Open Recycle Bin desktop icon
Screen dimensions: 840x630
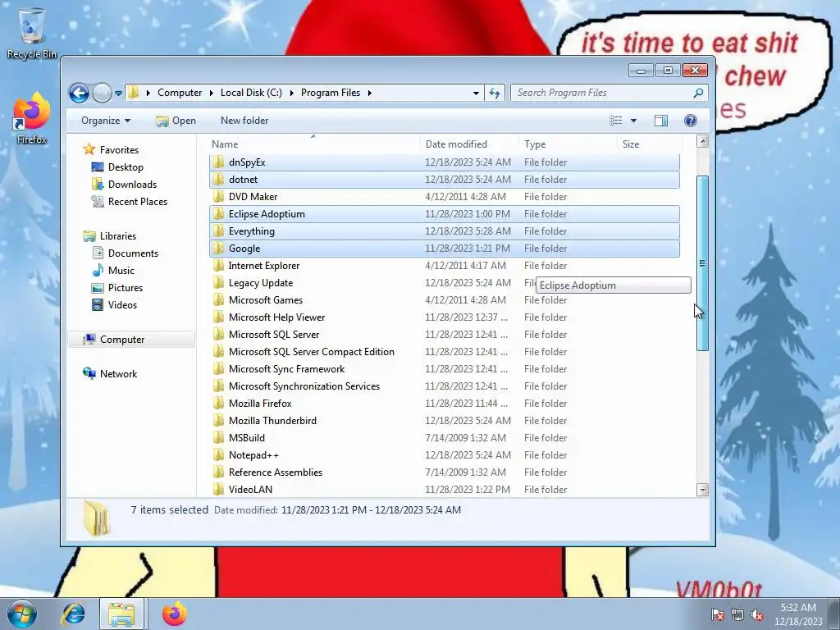pos(32,33)
